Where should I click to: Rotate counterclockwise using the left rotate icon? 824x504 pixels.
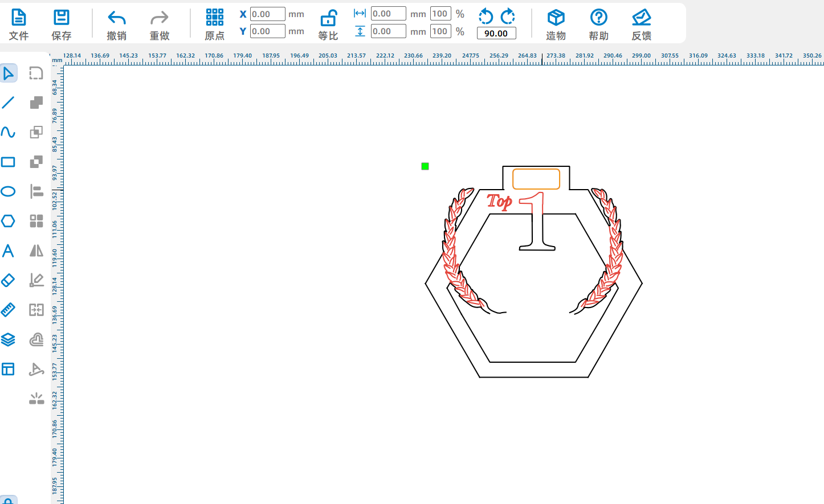point(486,16)
